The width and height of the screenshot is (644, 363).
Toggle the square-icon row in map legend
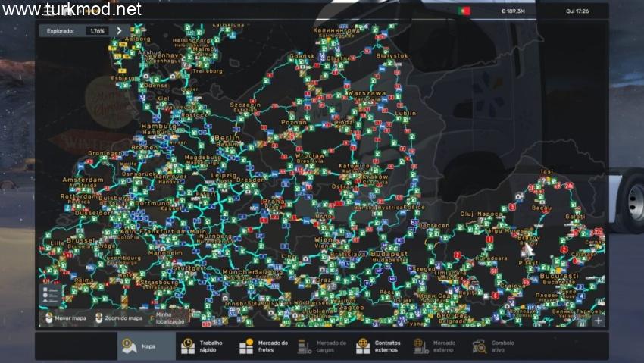51,289
